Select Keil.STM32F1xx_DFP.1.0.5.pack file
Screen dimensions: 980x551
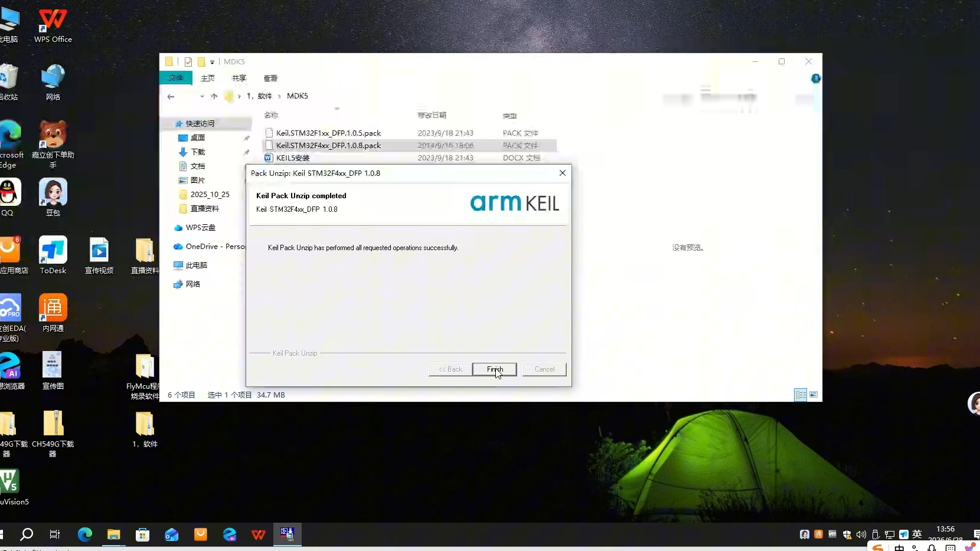[x=328, y=133]
